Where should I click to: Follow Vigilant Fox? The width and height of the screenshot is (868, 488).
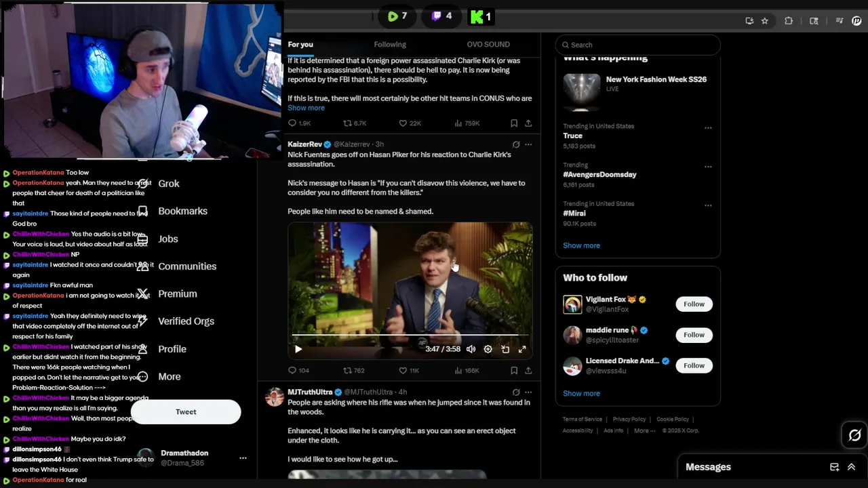tap(694, 304)
